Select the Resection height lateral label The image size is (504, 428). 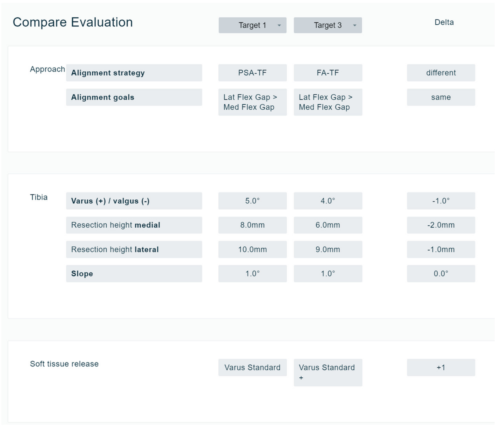click(x=134, y=249)
